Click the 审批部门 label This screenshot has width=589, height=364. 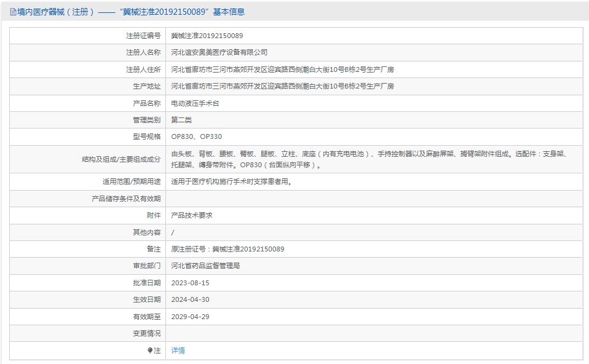tap(146, 266)
